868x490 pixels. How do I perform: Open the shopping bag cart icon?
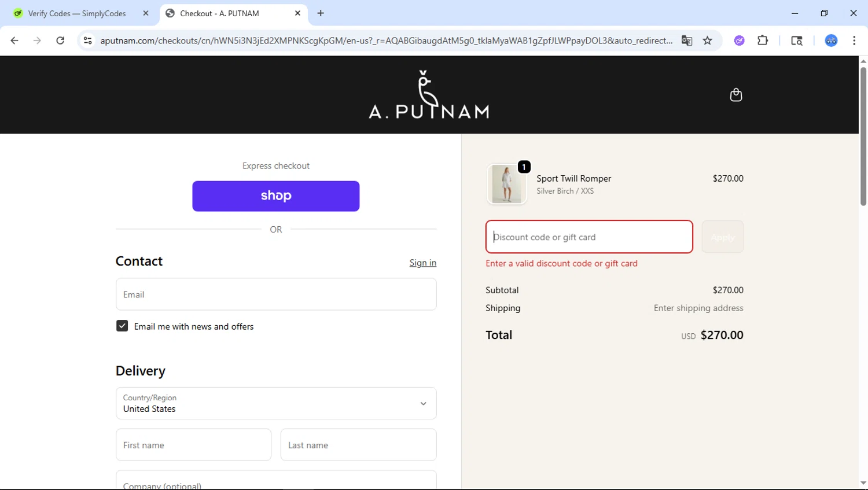click(735, 95)
